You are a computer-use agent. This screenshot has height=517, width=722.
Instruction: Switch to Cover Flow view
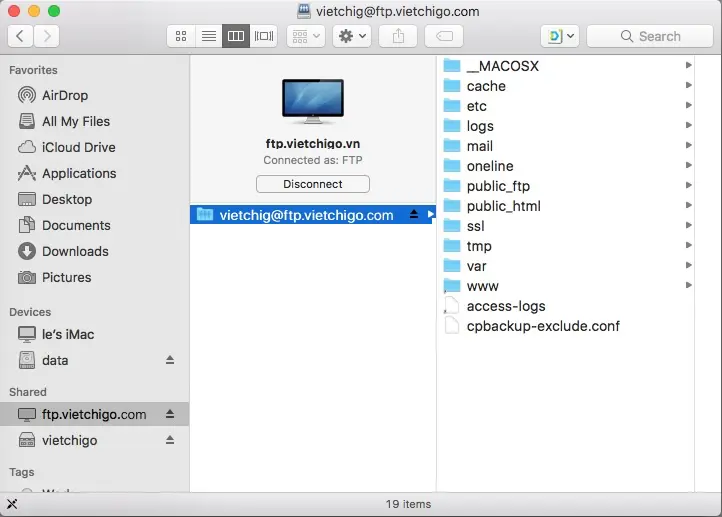click(x=264, y=36)
